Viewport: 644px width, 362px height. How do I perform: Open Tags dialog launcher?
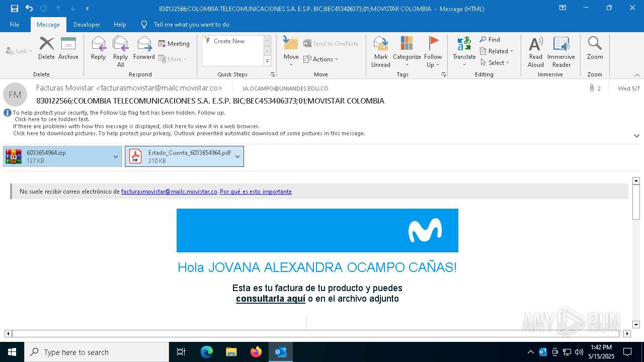[x=444, y=74]
